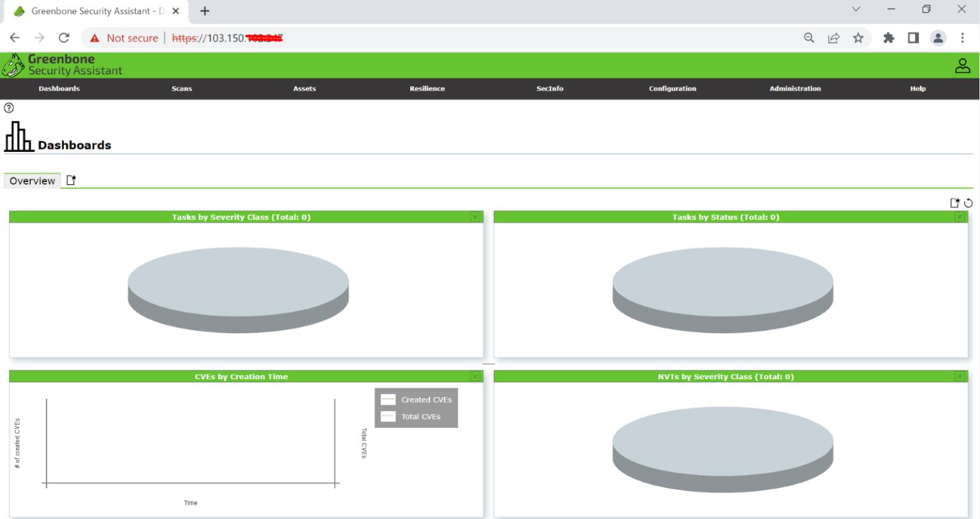Open the Scans menu
The height and width of the screenshot is (519, 980).
pos(182,89)
